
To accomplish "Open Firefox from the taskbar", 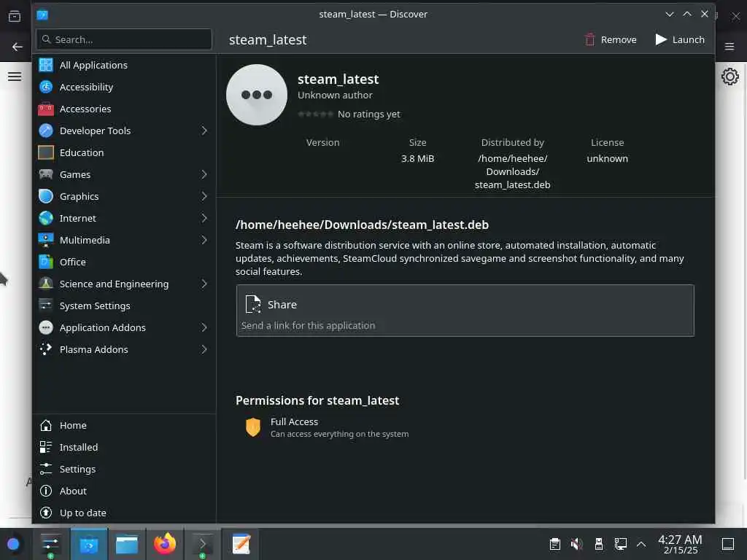I will coord(165,544).
